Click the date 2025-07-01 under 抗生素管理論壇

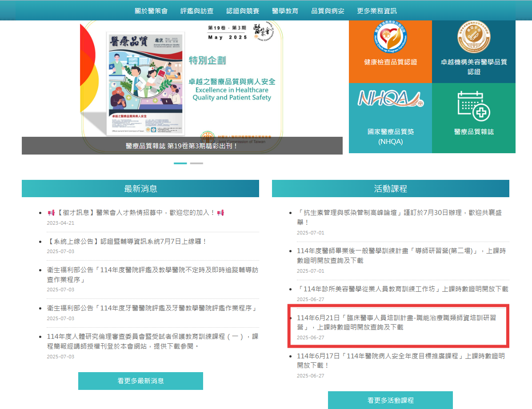click(311, 233)
